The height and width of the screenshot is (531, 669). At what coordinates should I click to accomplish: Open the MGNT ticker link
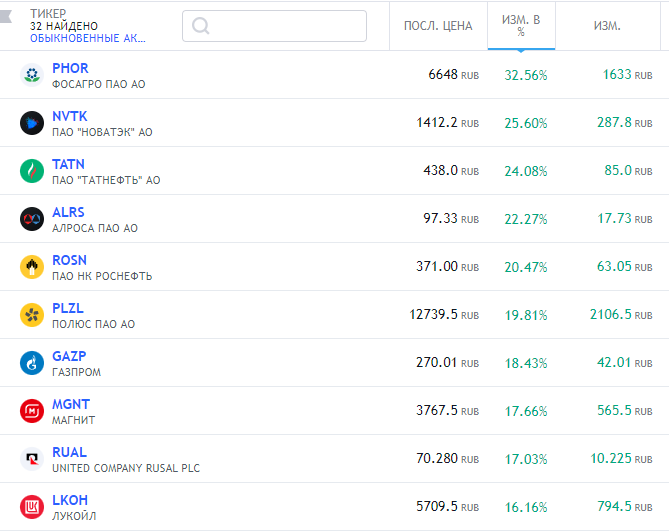71,404
